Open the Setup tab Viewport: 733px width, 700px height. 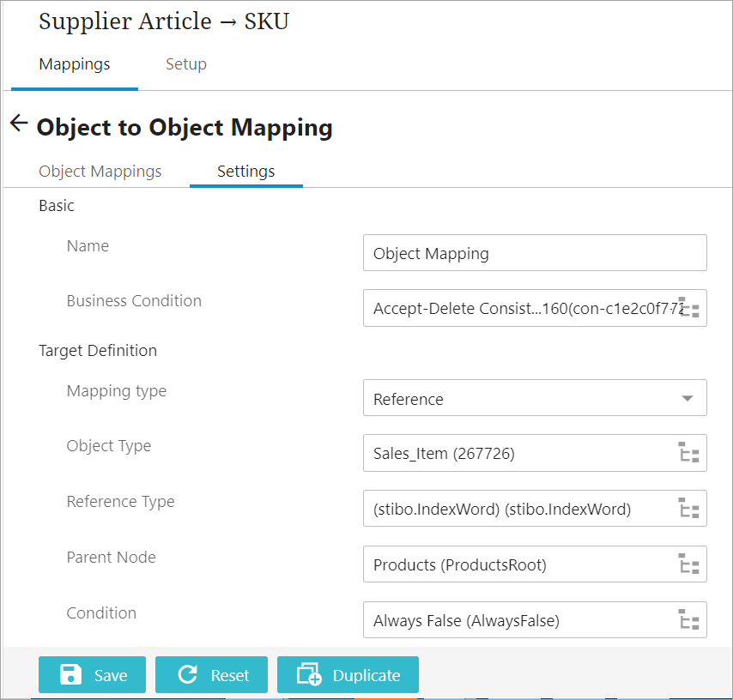[186, 64]
